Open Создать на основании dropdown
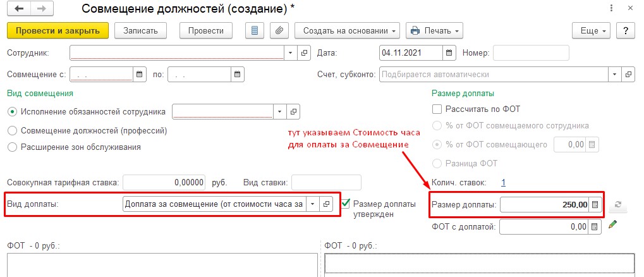This screenshot has height=277, width=644. (x=347, y=31)
